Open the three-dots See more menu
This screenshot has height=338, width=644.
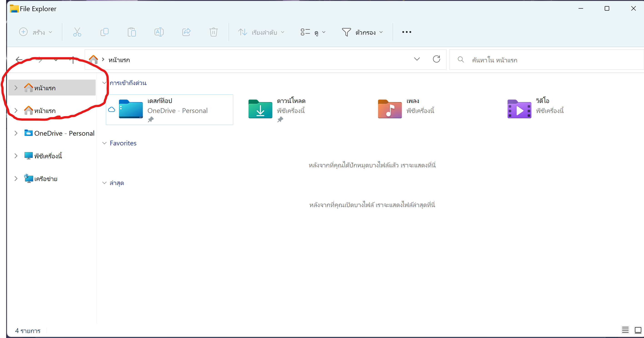(x=407, y=32)
